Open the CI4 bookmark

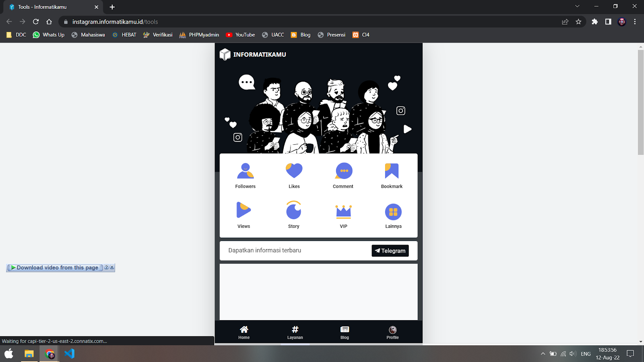click(361, 35)
